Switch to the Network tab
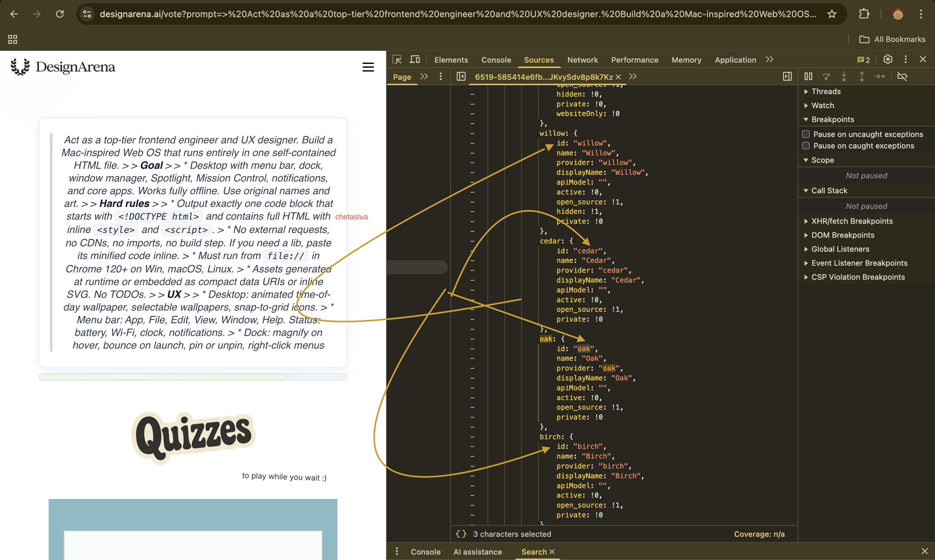The width and height of the screenshot is (935, 560). click(582, 60)
